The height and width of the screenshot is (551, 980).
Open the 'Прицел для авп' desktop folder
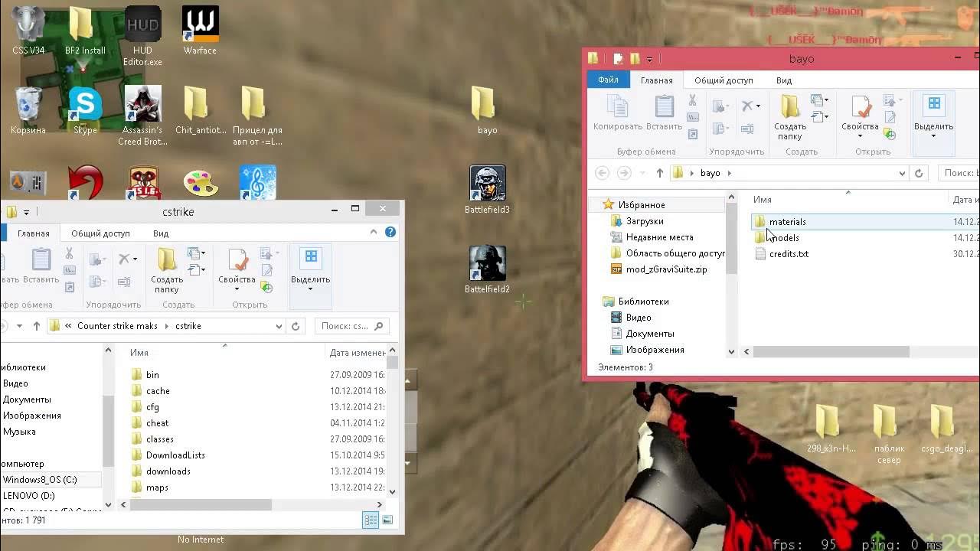click(257, 116)
